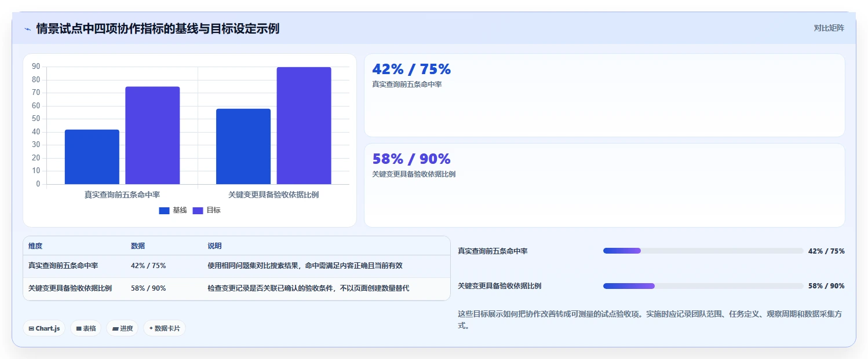The height and width of the screenshot is (359, 868).
Task: Click chart axis label 真实查询前五条命中率
Action: tap(122, 195)
